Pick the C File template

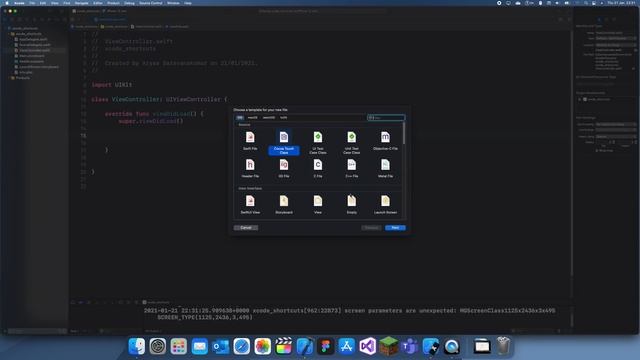coord(318,168)
